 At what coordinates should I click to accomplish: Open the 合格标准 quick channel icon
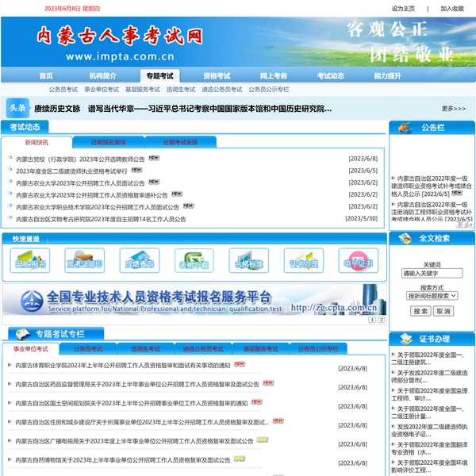(x=248, y=259)
